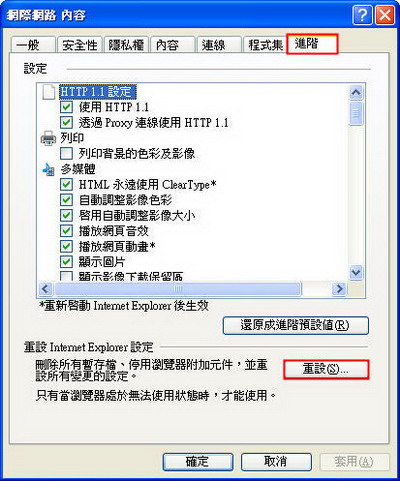Open the 隱私權 tab
This screenshot has height=481, width=400.
click(126, 45)
